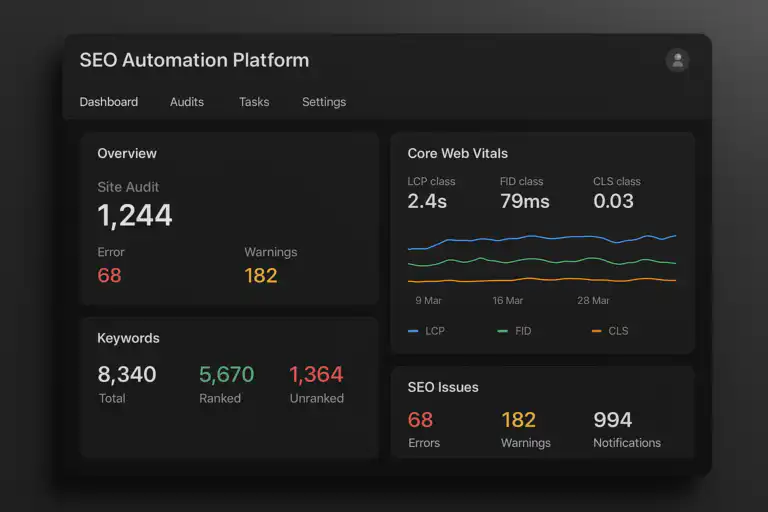Viewport: 768px width, 512px height.
Task: Click the LCP class 2.4s metric
Action: pyautogui.click(x=427, y=201)
